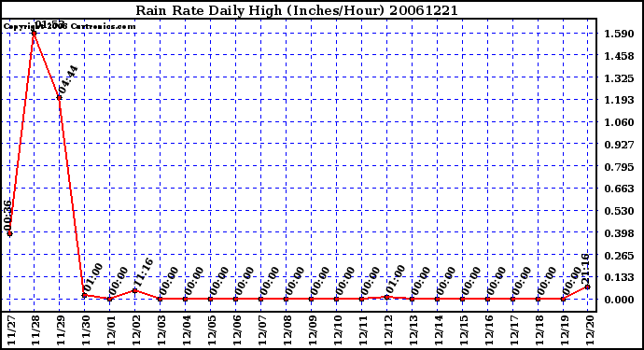Select the 11/30 date label
Viewport: 644px width, 350px height.
86,330
